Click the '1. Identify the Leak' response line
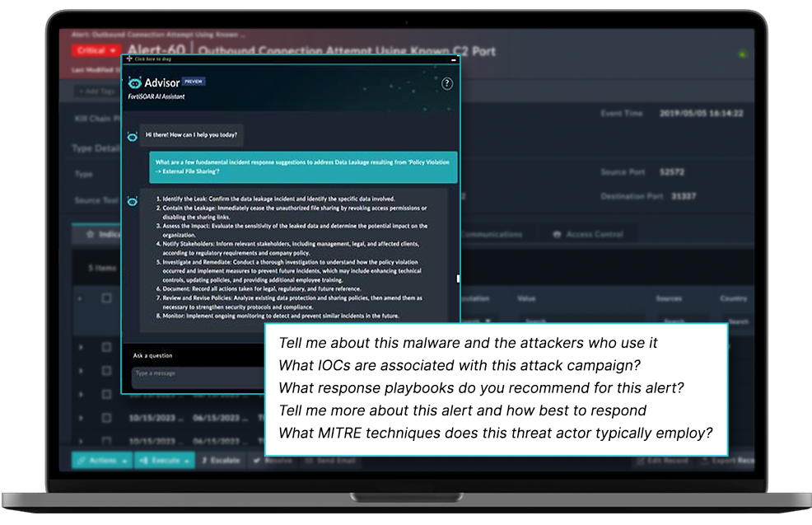Viewport: 812px width, 525px height. 276,199
